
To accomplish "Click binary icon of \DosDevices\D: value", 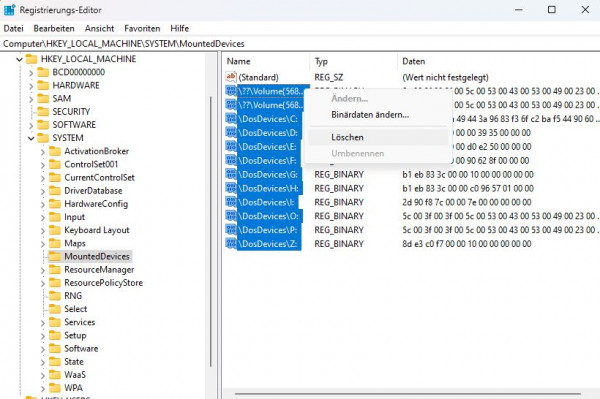I will pos(231,132).
